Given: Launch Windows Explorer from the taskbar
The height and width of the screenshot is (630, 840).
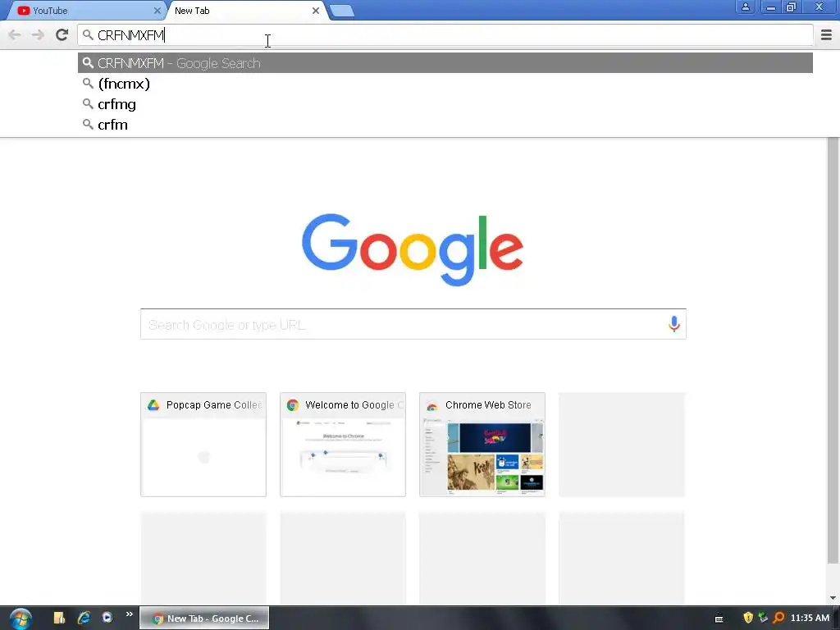Looking at the screenshot, I should [x=59, y=618].
